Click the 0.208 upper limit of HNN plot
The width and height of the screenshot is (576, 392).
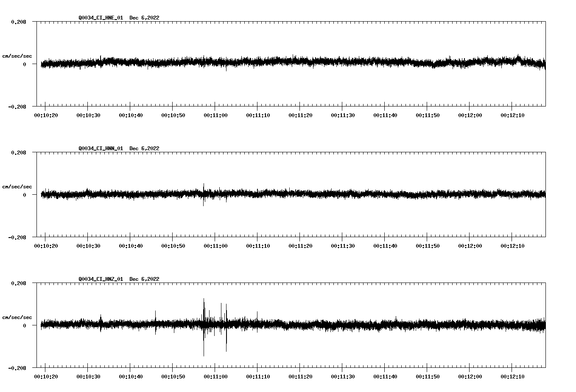click(19, 152)
